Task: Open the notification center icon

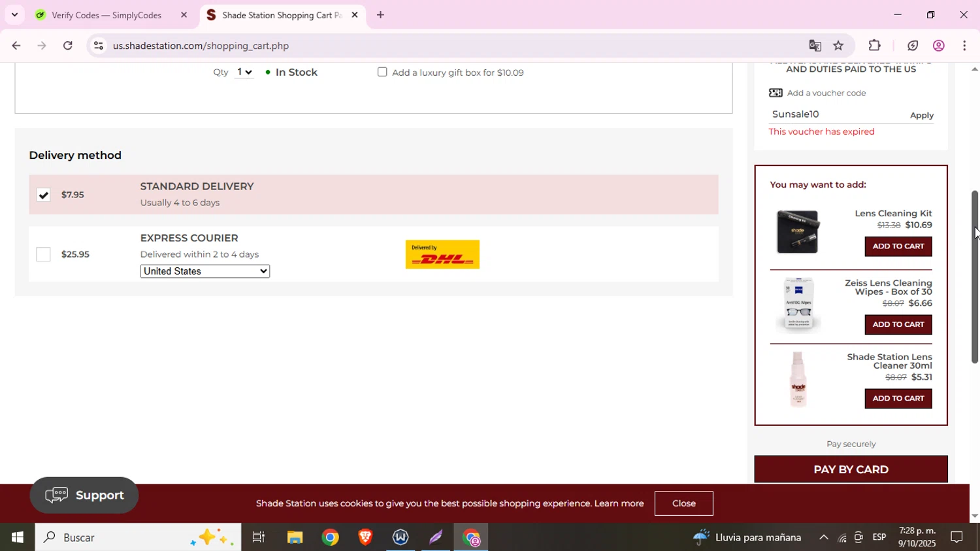Action: point(956,537)
